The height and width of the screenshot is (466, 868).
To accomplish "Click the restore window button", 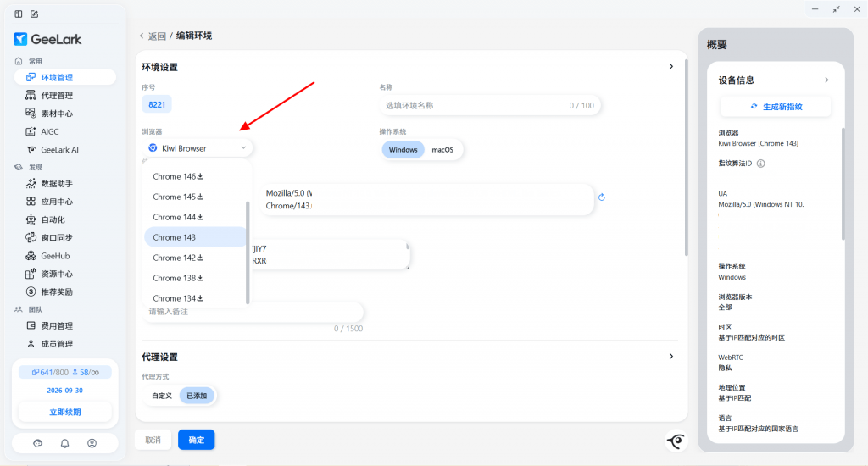I will coord(836,9).
